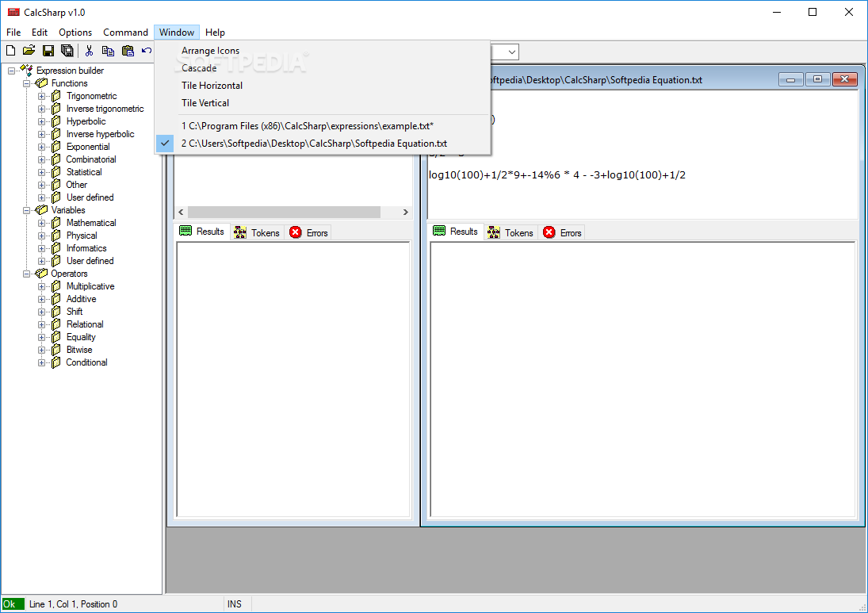Click the Open file folder icon
The height and width of the screenshot is (613, 868).
coord(29,51)
